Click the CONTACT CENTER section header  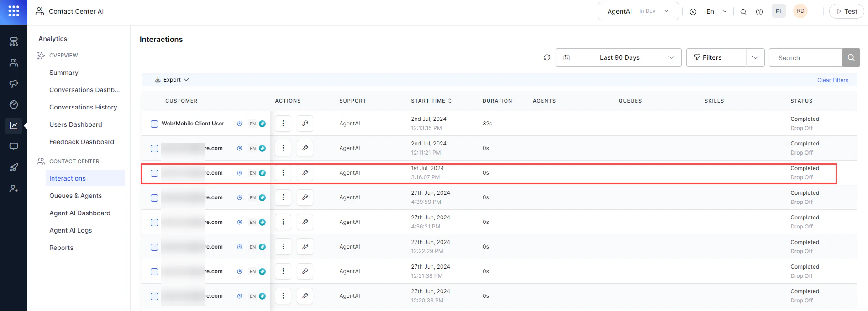pos(74,161)
